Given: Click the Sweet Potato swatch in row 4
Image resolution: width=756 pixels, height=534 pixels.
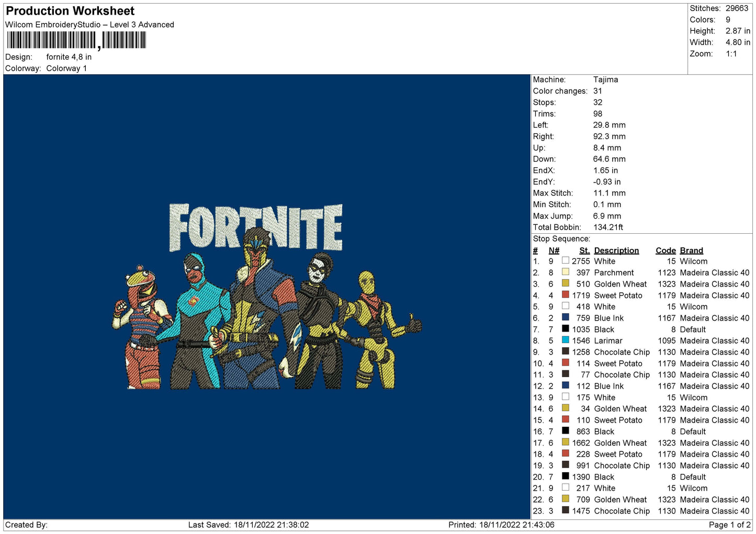Looking at the screenshot, I should 565,294.
